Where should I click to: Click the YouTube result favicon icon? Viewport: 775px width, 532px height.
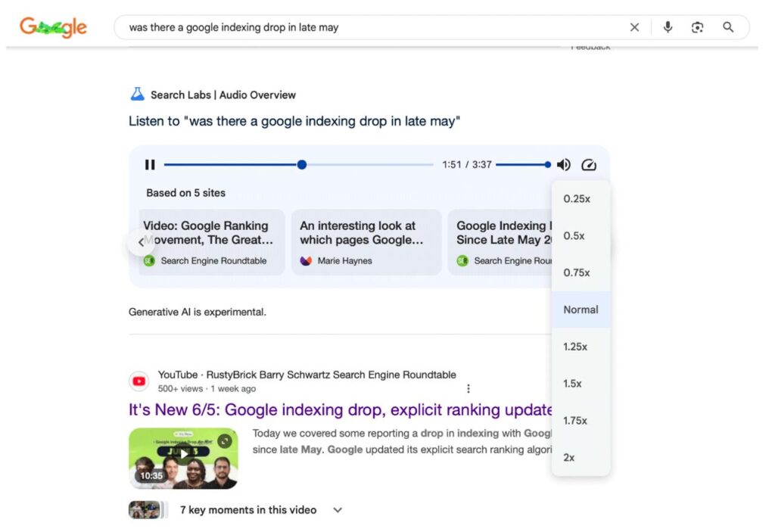pyautogui.click(x=139, y=381)
